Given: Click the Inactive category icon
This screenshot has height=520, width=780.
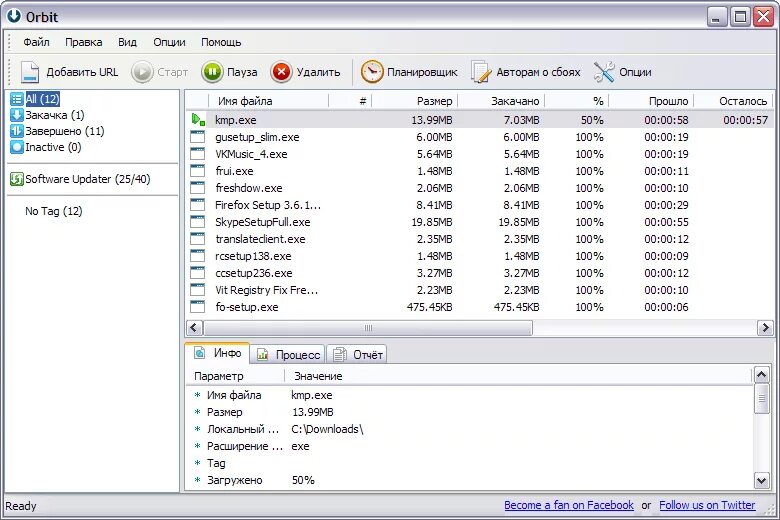Looking at the screenshot, I should (17, 147).
